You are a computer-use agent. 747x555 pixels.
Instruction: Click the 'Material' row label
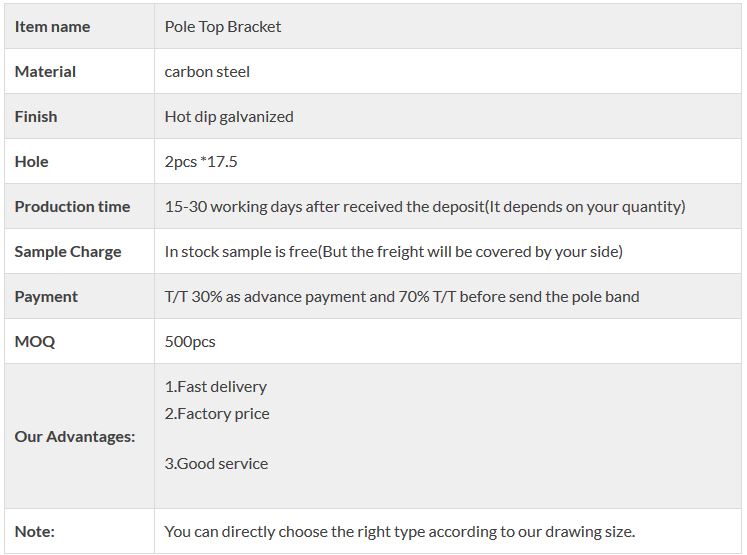tap(45, 72)
